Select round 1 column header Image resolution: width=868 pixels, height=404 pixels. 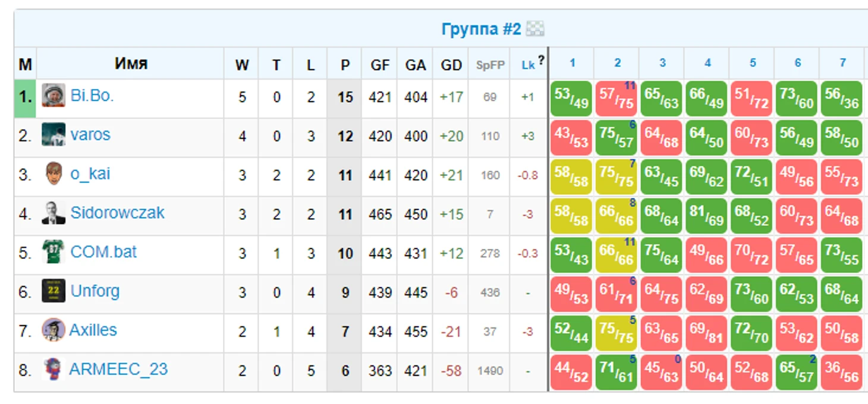tap(572, 63)
